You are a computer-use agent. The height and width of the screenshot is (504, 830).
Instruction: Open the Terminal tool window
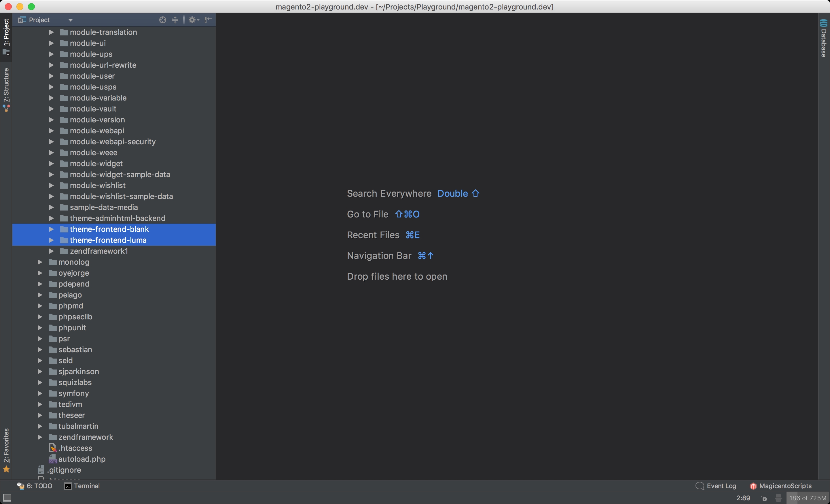[82, 486]
